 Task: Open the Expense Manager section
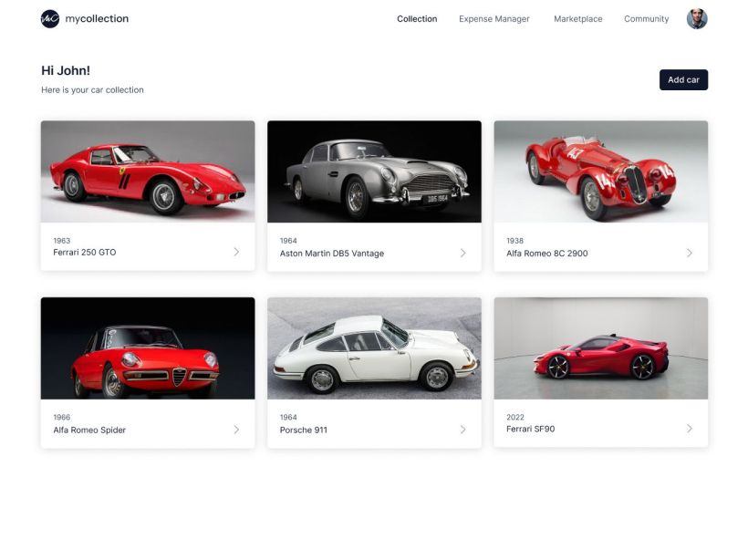tap(493, 18)
